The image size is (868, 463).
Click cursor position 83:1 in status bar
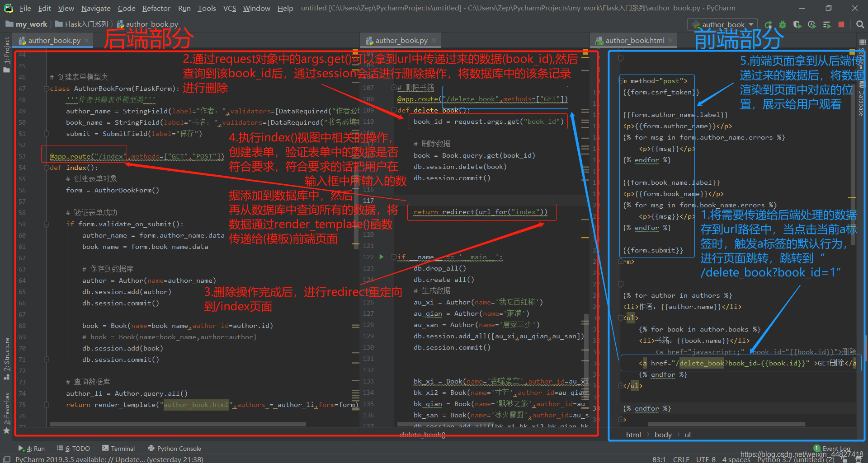pyautogui.click(x=659, y=459)
